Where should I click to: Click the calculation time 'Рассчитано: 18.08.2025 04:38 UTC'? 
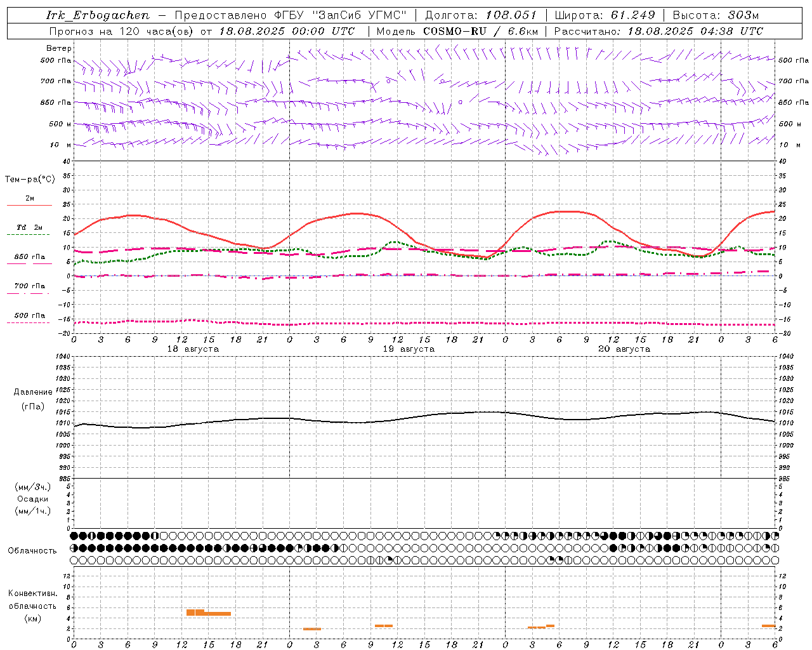click(x=658, y=31)
